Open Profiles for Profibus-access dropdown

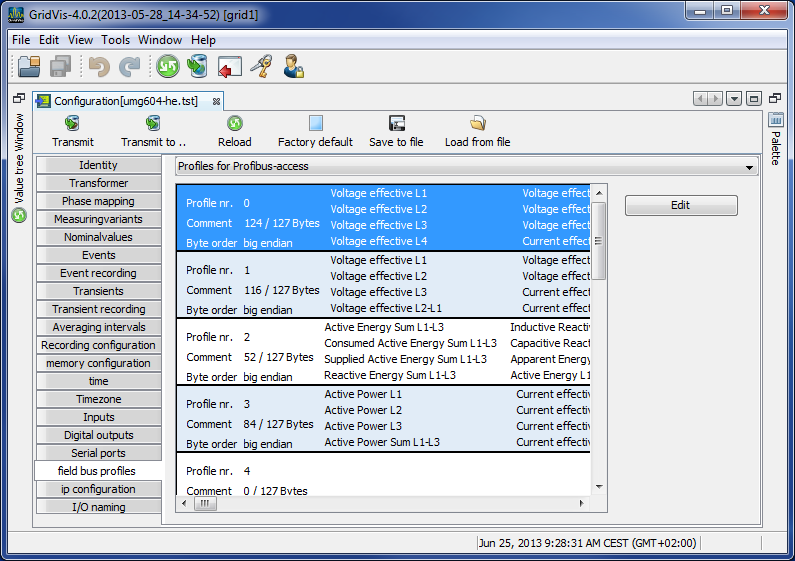465,166
